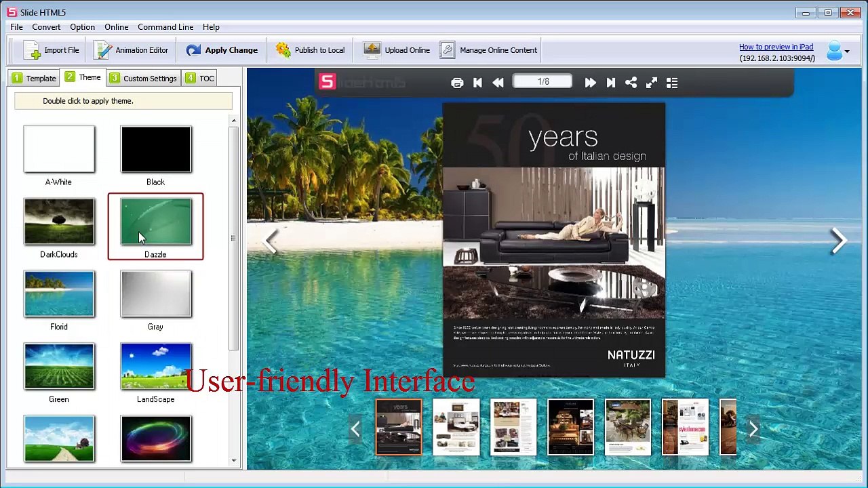Open How to preview in iPad link
The width and height of the screenshot is (868, 488).
[776, 47]
